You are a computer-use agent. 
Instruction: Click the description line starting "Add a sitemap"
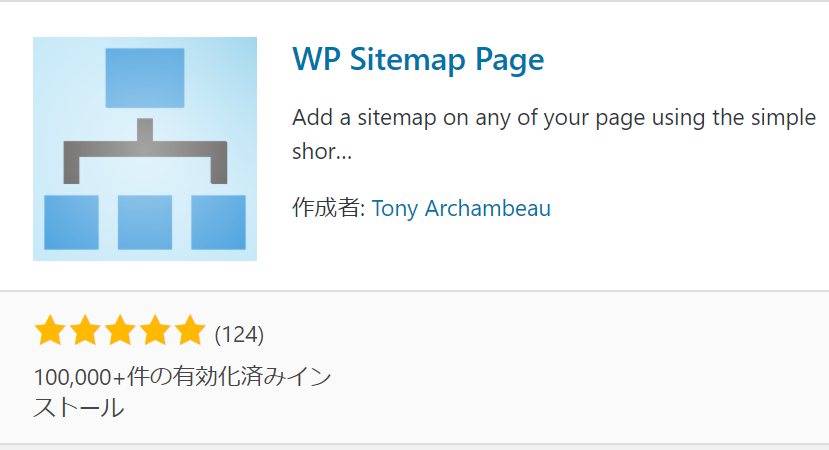coord(554,118)
